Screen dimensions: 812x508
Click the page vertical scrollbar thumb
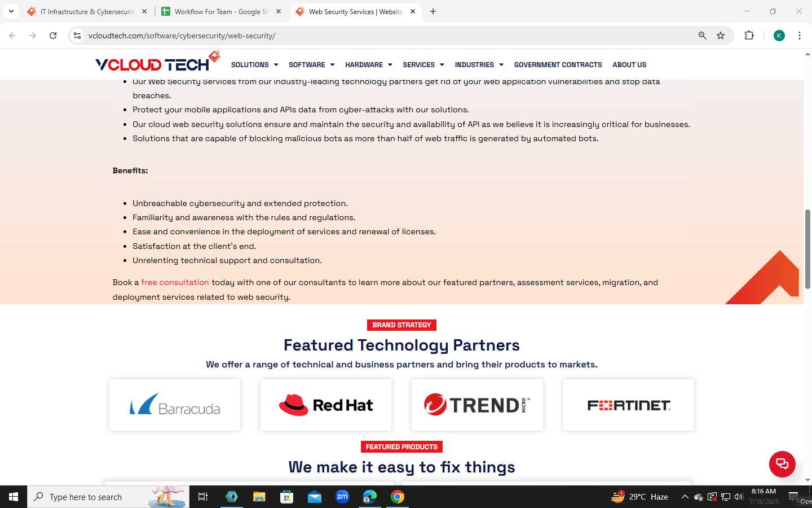[807, 249]
